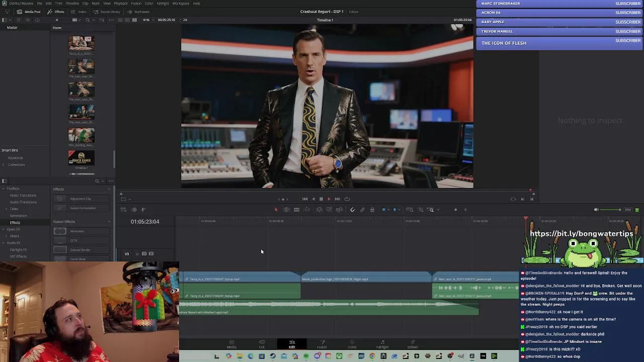Open timeline view options icon
Image resolution: width=644 pixels, height=362 pixels.
[x=123, y=210]
